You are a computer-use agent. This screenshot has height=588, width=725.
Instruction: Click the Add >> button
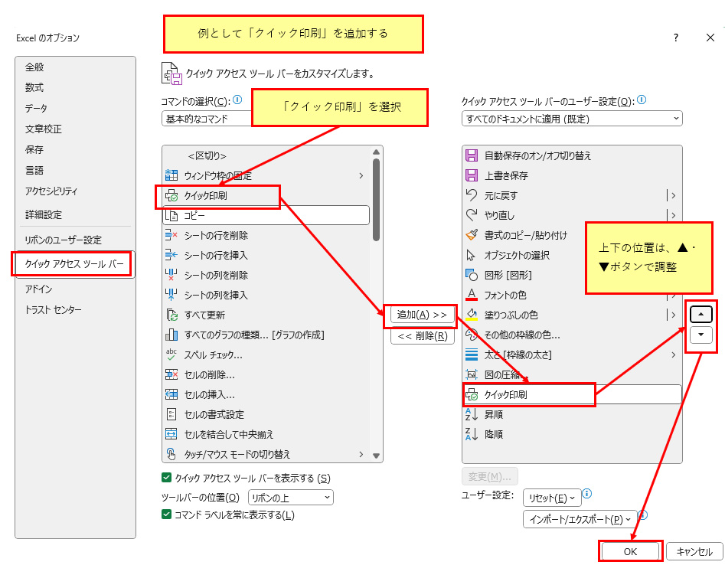422,315
